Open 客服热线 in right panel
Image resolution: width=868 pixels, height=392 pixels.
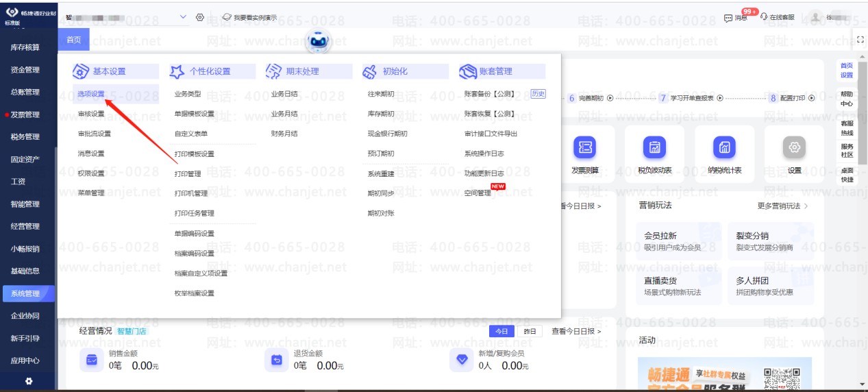[847, 128]
